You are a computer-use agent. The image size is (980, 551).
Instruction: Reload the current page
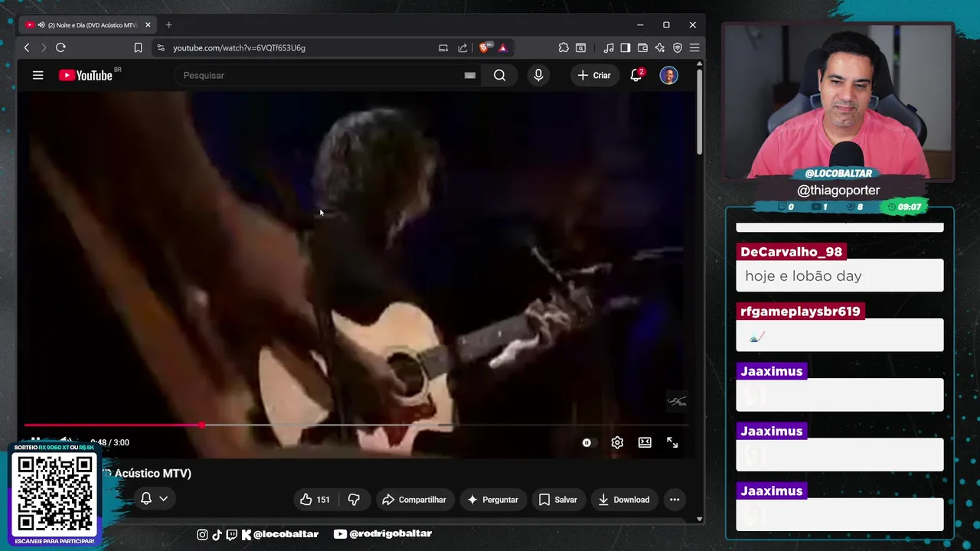coord(60,47)
